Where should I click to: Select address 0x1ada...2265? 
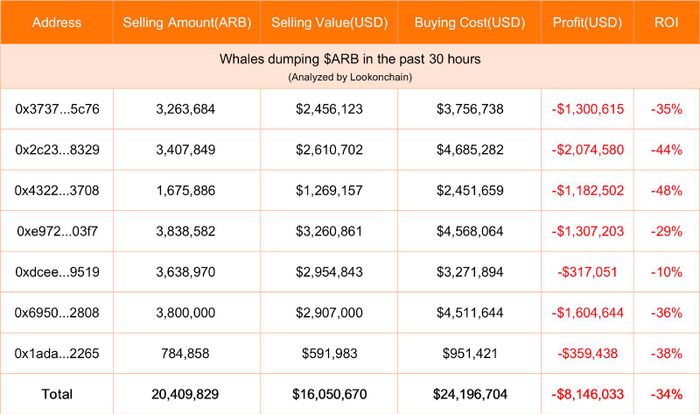(x=57, y=353)
